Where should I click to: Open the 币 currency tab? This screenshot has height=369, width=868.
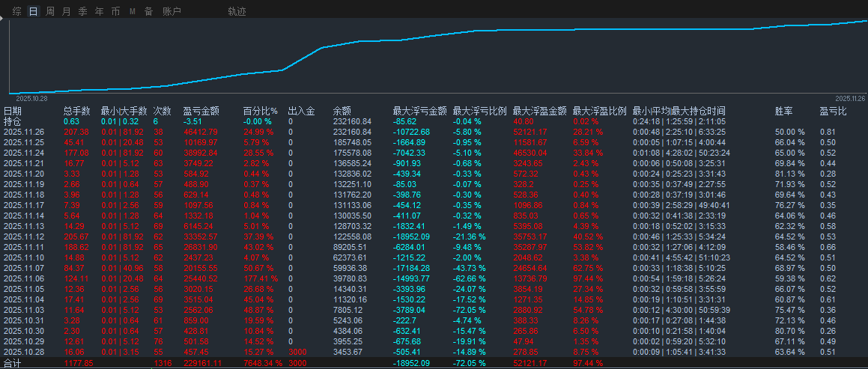tap(115, 11)
